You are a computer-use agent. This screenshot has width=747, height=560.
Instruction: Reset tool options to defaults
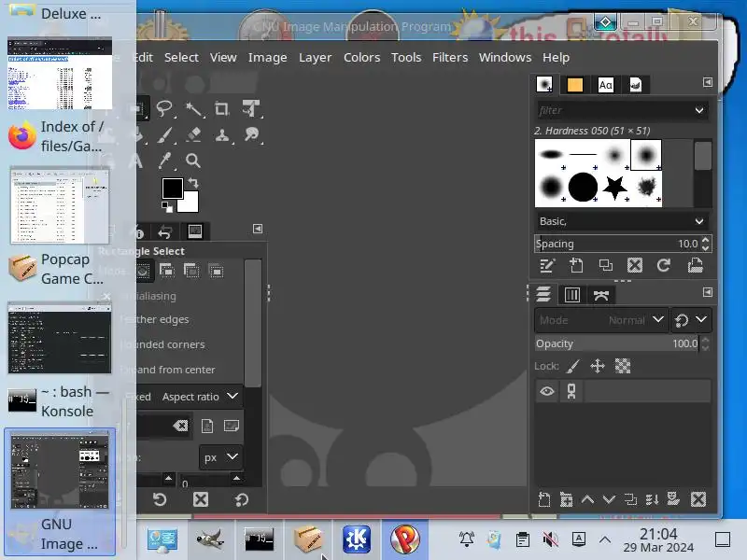242,499
